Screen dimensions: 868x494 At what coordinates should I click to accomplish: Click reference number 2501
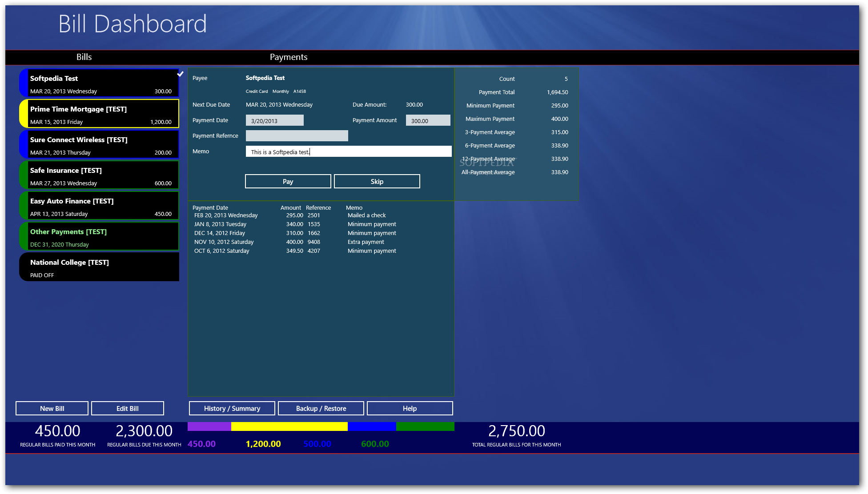[x=314, y=215]
